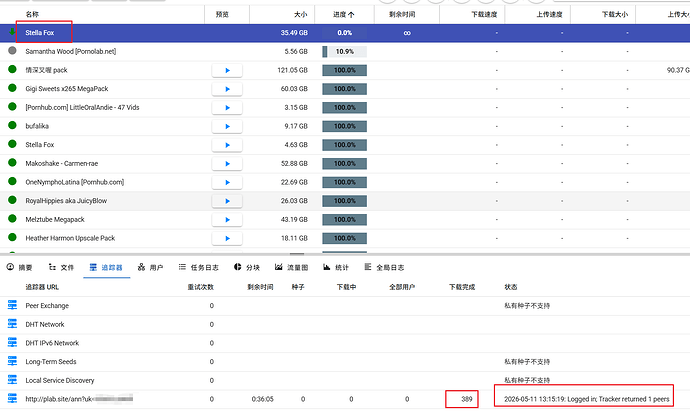Sort torrents by the 名称 column header

(x=32, y=15)
